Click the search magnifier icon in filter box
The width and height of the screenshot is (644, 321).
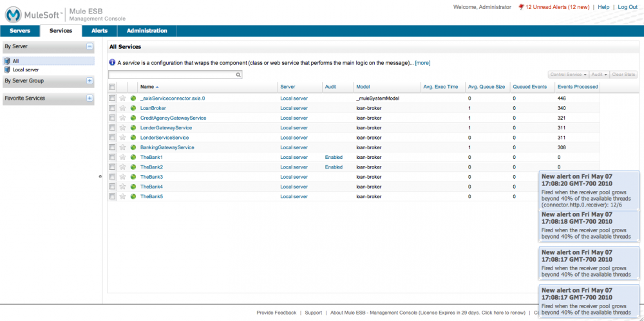coord(238,75)
